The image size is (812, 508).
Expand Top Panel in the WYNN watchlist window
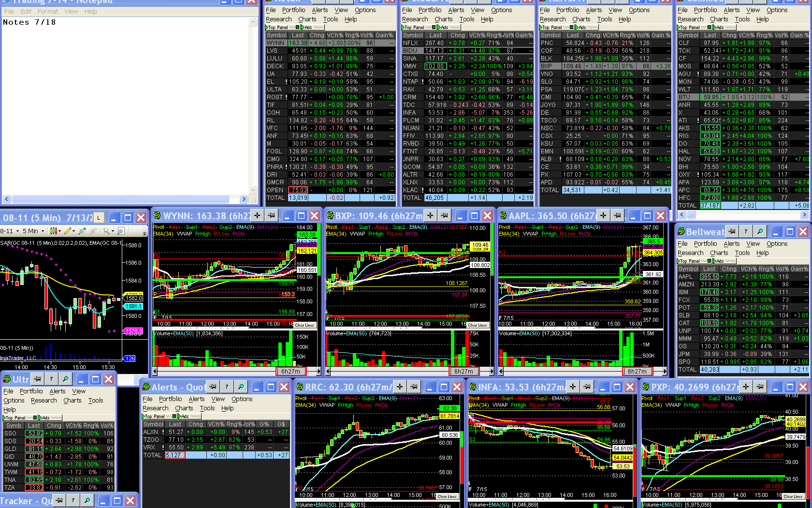[283, 27]
